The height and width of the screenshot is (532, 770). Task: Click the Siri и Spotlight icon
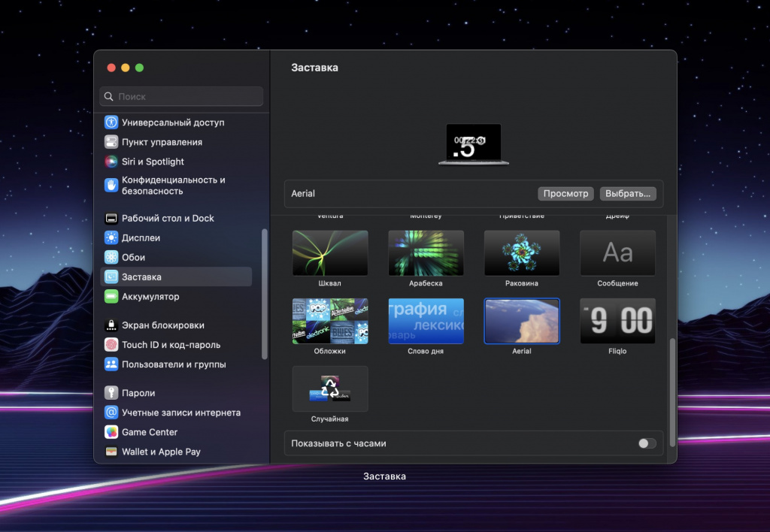point(111,162)
